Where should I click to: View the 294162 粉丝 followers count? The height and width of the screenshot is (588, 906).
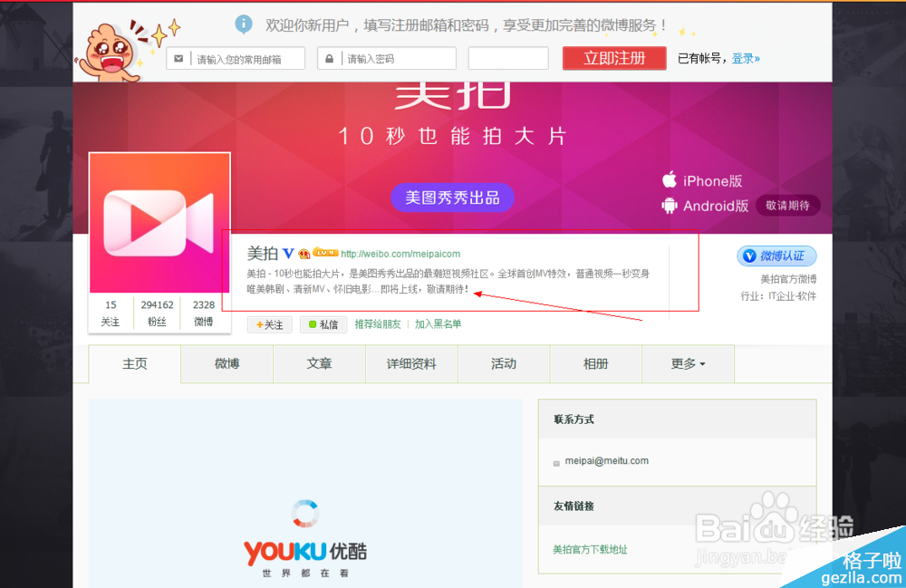point(157,313)
